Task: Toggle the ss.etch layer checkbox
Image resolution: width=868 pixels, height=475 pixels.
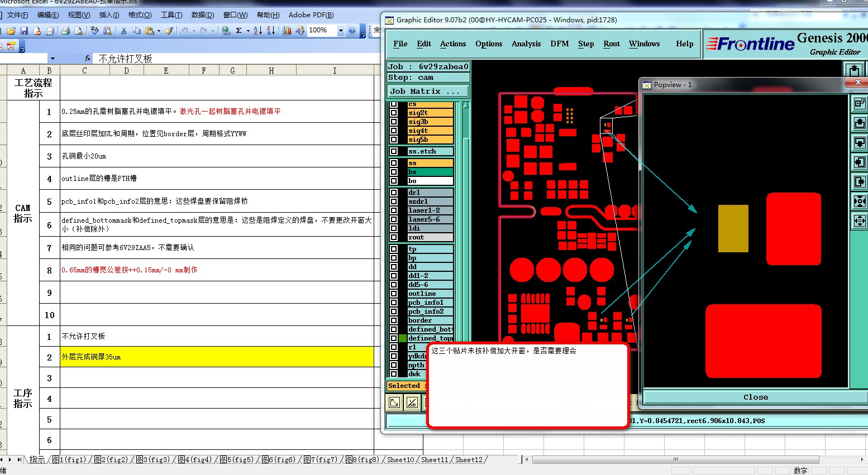Action: [394, 151]
